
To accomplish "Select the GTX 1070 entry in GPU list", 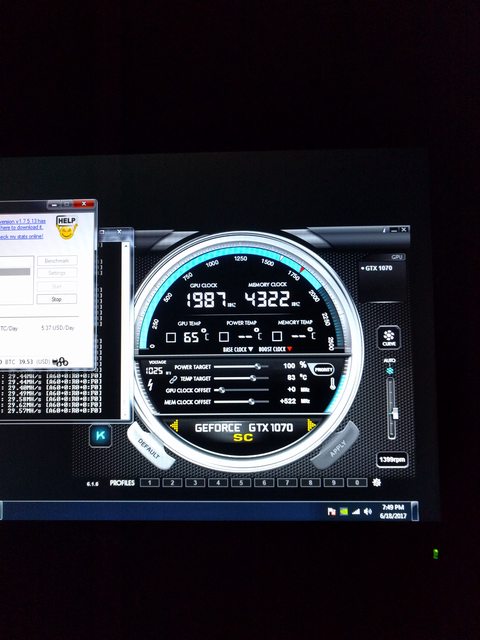I will [376, 268].
